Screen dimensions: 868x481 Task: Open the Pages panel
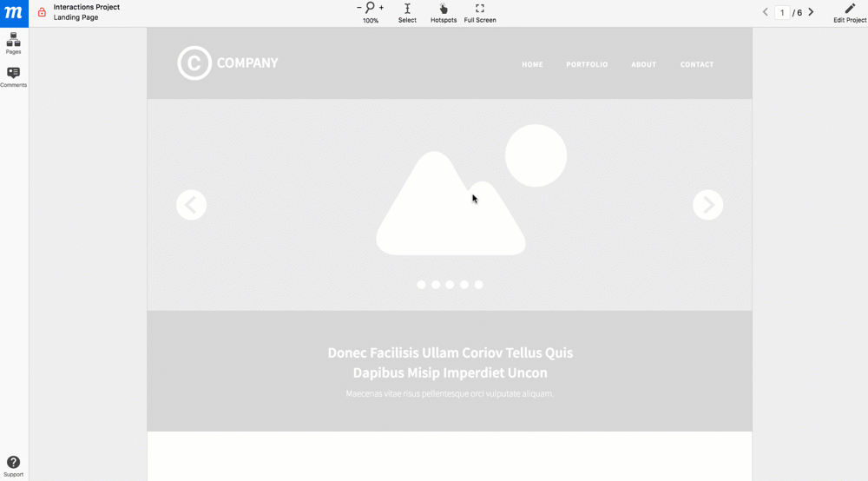14,43
